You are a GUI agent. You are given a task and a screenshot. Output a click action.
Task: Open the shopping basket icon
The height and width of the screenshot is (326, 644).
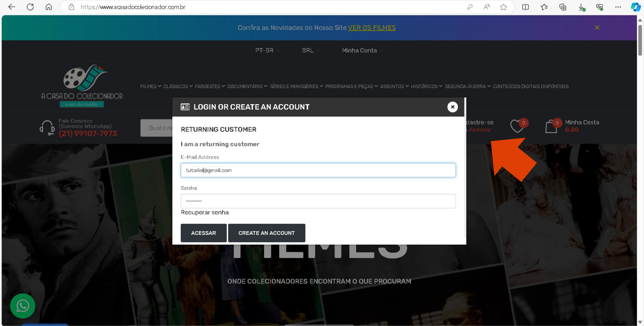pyautogui.click(x=551, y=126)
